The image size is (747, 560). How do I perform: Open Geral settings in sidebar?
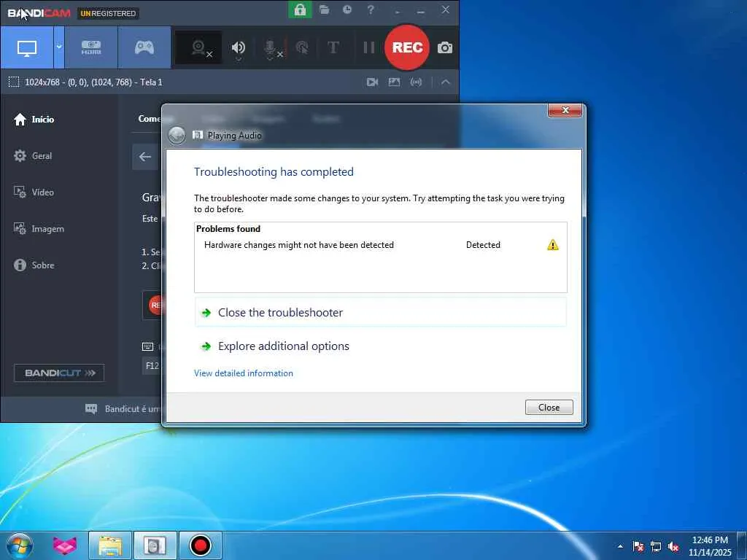pos(33,156)
